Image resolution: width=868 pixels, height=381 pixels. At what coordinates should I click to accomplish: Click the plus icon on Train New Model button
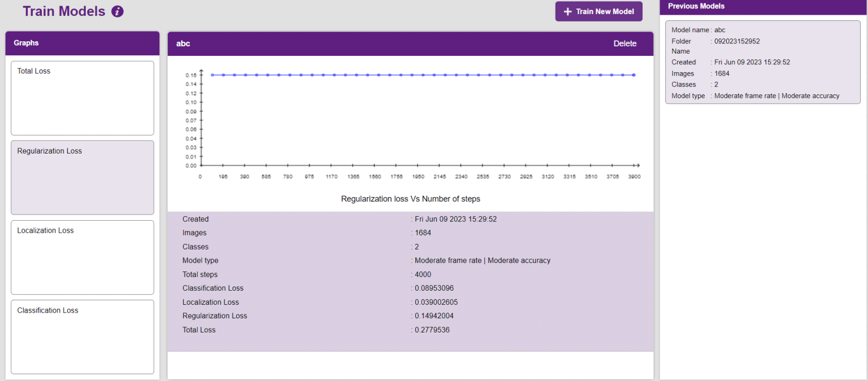click(567, 11)
